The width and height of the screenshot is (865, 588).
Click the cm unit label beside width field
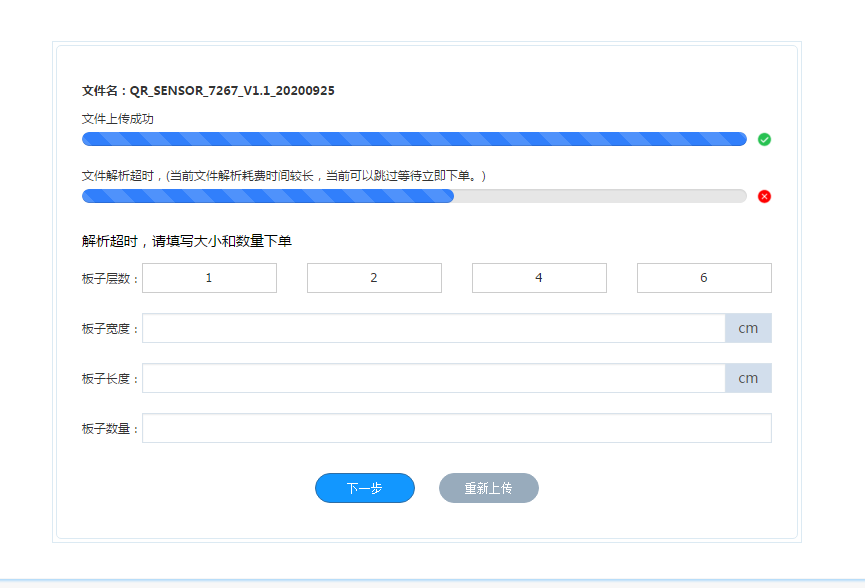point(748,328)
